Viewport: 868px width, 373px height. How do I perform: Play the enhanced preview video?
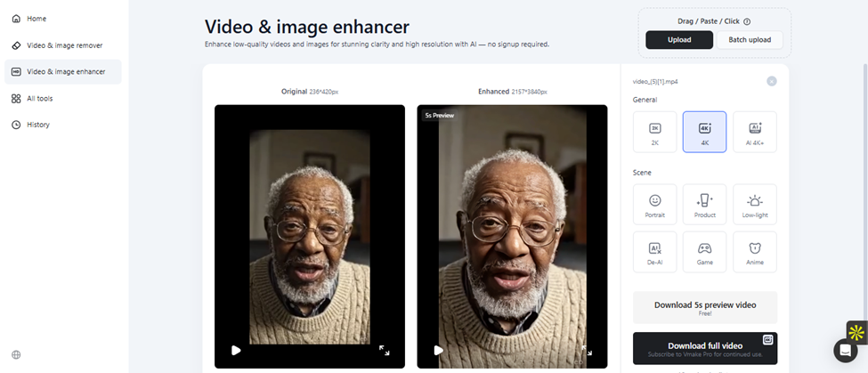pos(438,350)
